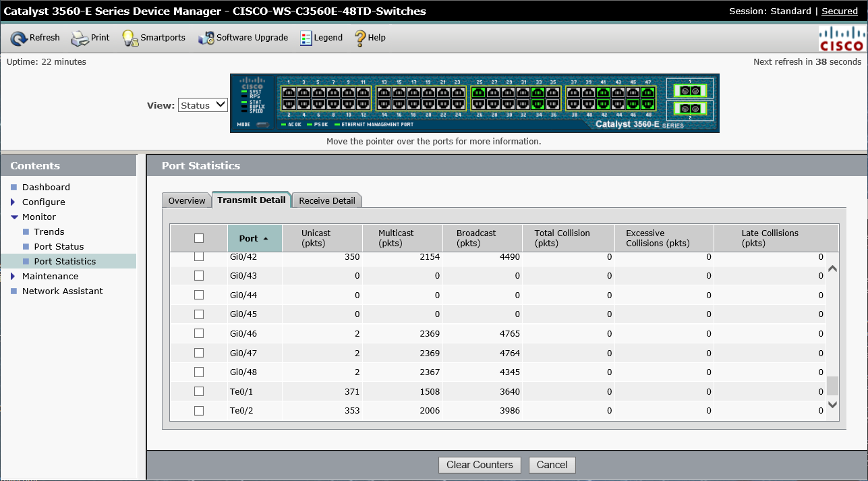Screen dimensions: 868x481
Task: Check the checkbox for port Gi0/44
Action: point(198,295)
